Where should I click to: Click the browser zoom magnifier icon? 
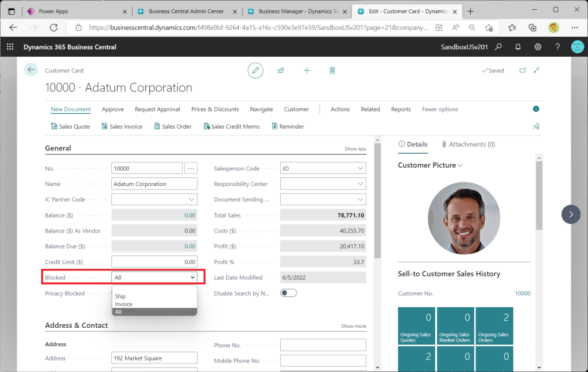[x=472, y=28]
